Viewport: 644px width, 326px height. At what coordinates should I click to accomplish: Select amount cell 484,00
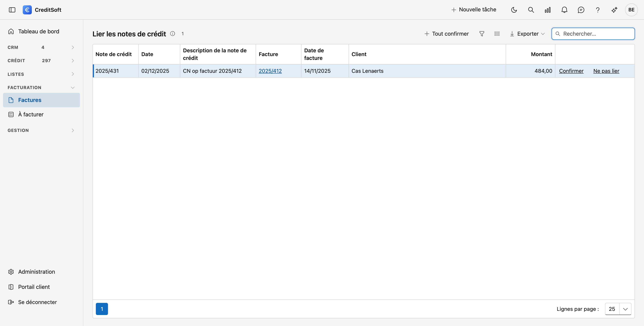[530, 71]
